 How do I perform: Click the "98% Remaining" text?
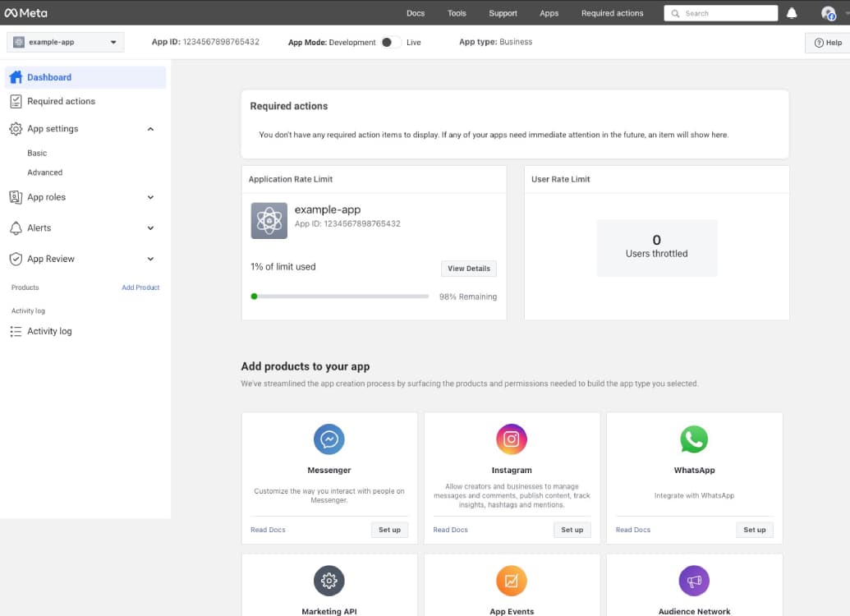(468, 297)
